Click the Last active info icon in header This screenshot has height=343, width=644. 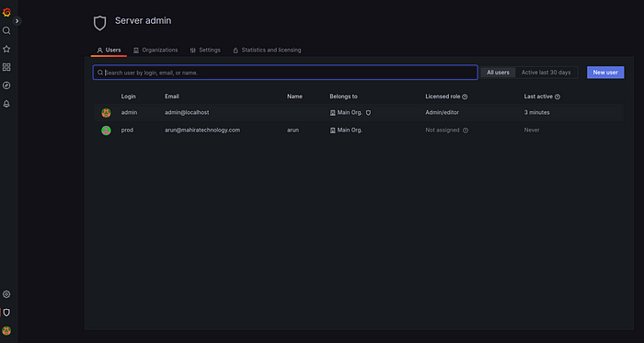(x=558, y=97)
